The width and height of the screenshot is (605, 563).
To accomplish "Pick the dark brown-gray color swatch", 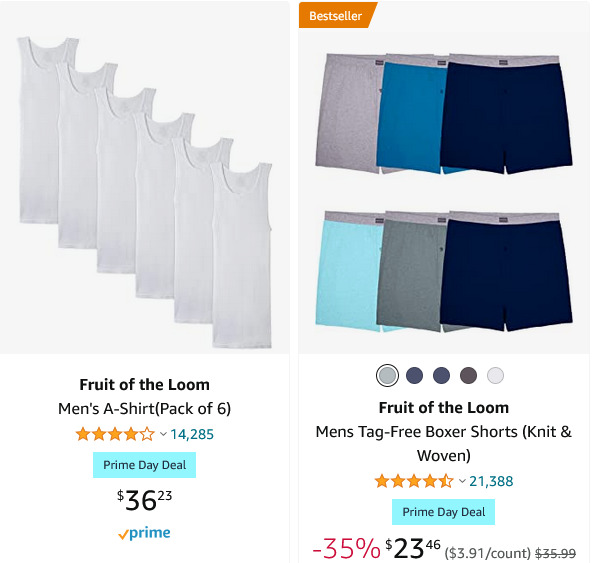I will (x=468, y=375).
